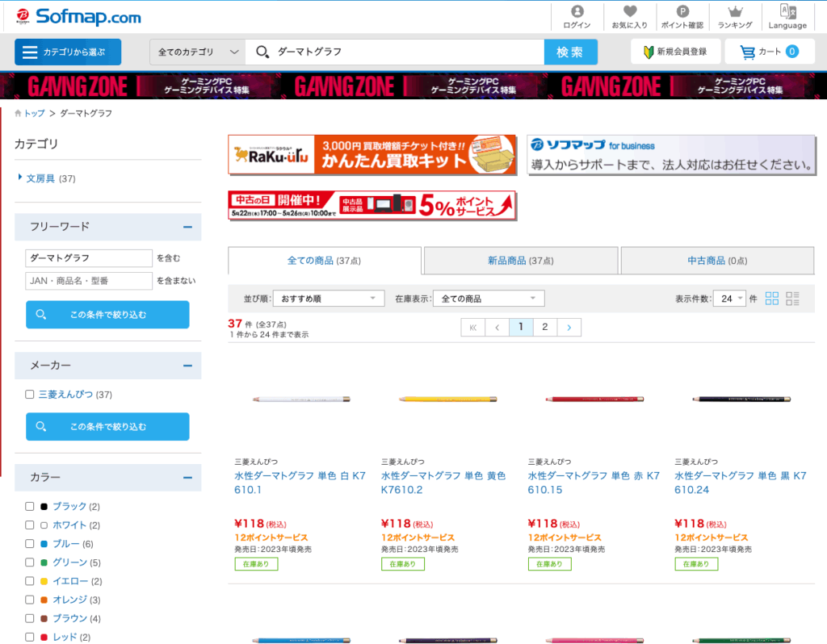Open the 在庫表示 全ての商品 dropdown
This screenshot has width=827, height=644.
[489, 299]
